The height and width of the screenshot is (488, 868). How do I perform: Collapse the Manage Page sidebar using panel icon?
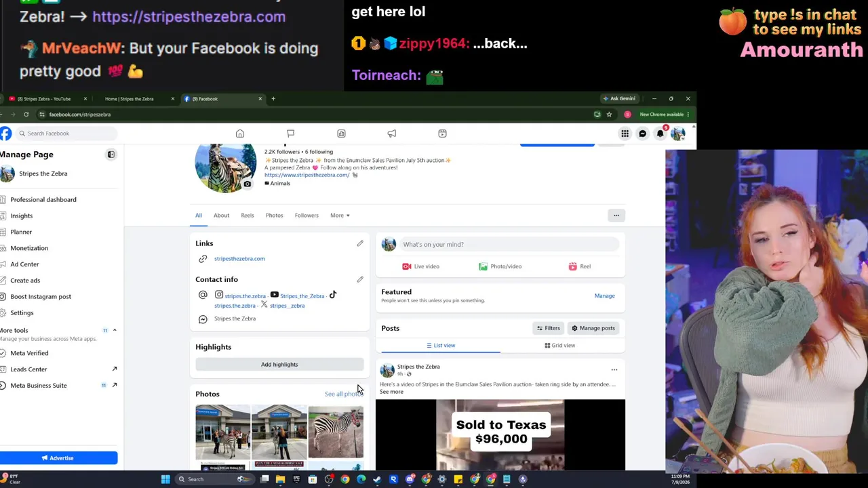pos(111,155)
